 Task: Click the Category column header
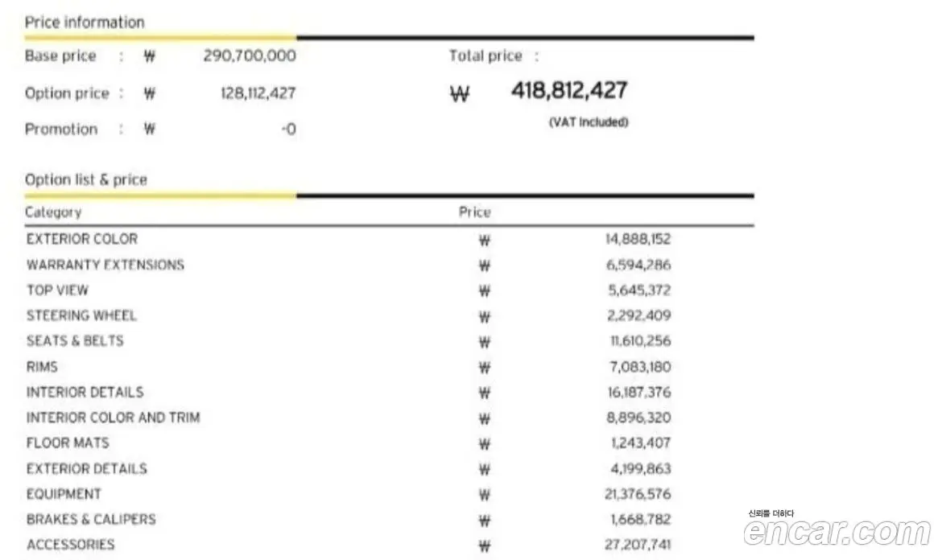(x=53, y=212)
